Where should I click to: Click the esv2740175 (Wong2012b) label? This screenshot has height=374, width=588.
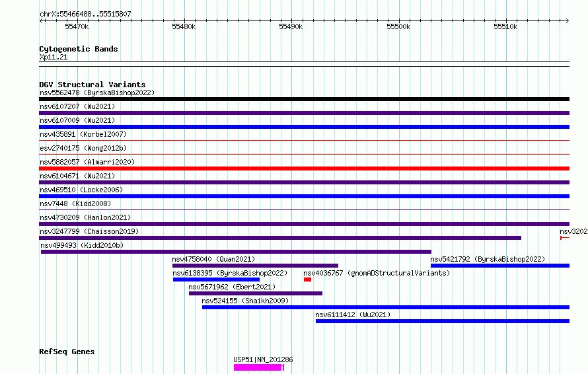(83, 148)
